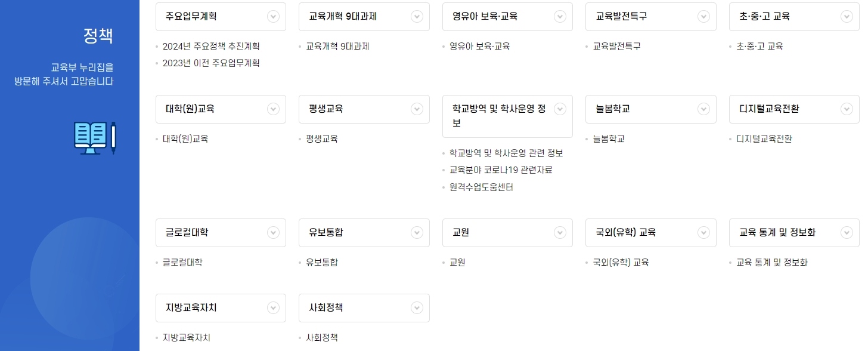The width and height of the screenshot is (868, 351).
Task: Expand the 교육개혁 9대과제 category
Action: tap(416, 16)
